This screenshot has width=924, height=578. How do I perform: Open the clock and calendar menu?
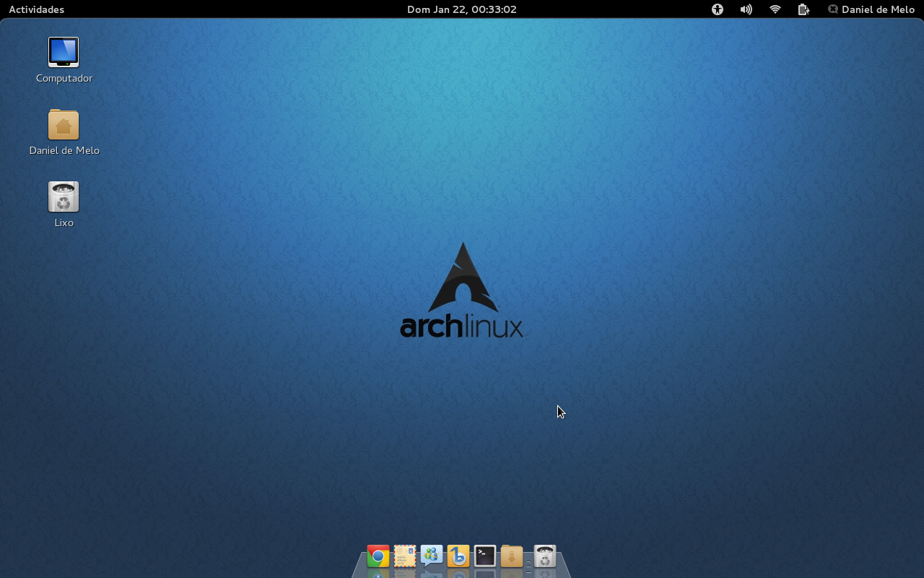click(x=462, y=9)
